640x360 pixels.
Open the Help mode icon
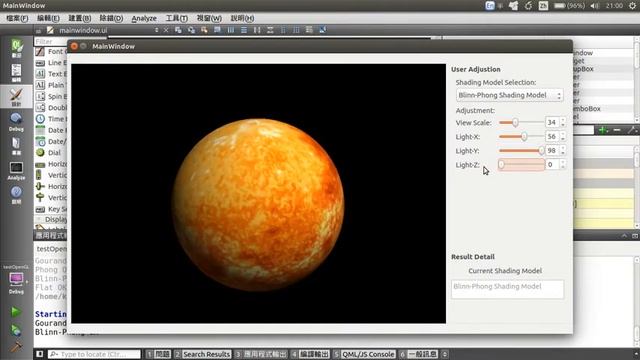(x=16, y=195)
